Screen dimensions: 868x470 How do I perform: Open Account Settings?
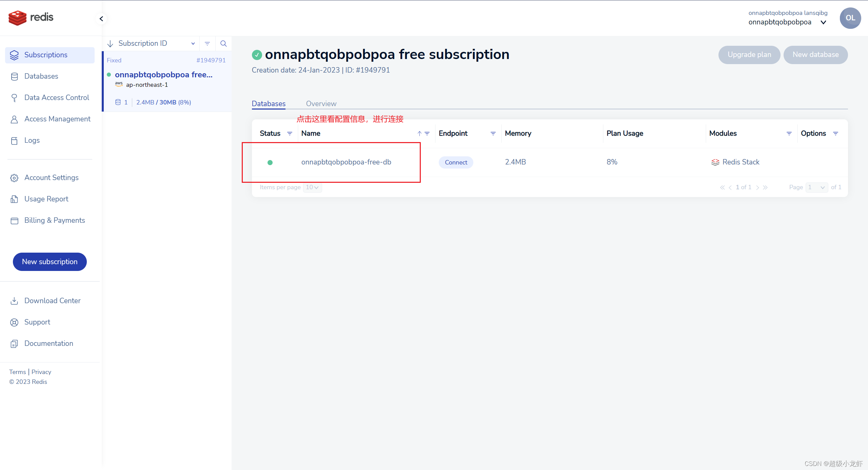(x=52, y=178)
